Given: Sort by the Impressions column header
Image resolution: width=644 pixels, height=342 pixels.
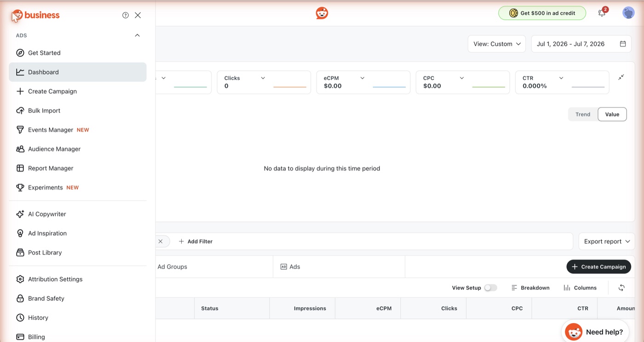Looking at the screenshot, I should coord(302,308).
